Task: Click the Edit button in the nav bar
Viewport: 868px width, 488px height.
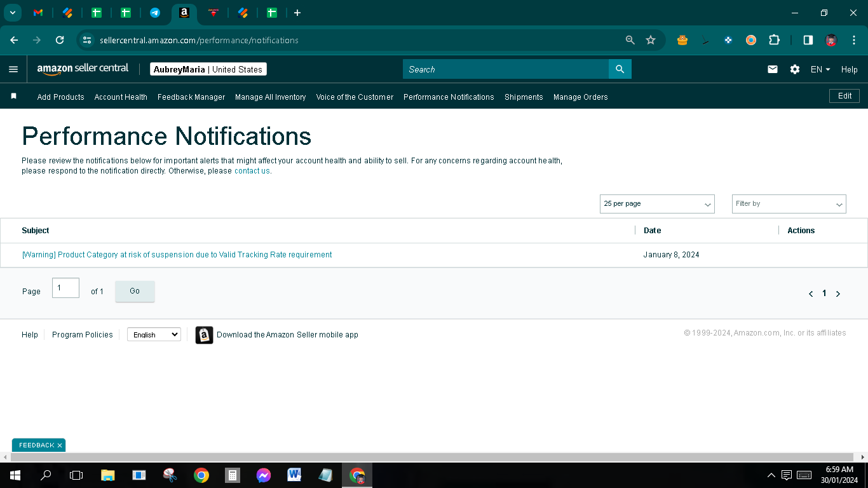Action: [x=844, y=96]
